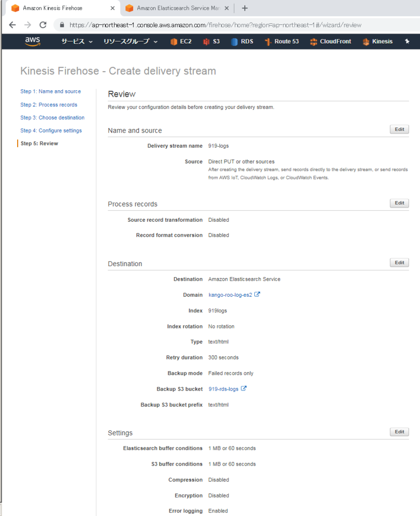Open the Route 53 shortcut
420x516 pixels.
pyautogui.click(x=282, y=41)
